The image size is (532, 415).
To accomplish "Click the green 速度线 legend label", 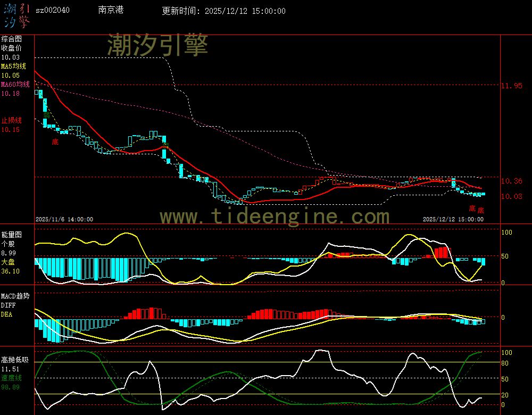I will coord(11,377).
